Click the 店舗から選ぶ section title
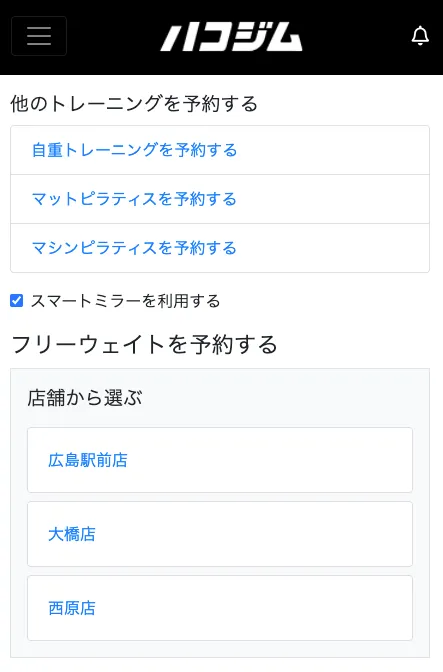Viewport: 443px width, 672px height. coord(85,398)
